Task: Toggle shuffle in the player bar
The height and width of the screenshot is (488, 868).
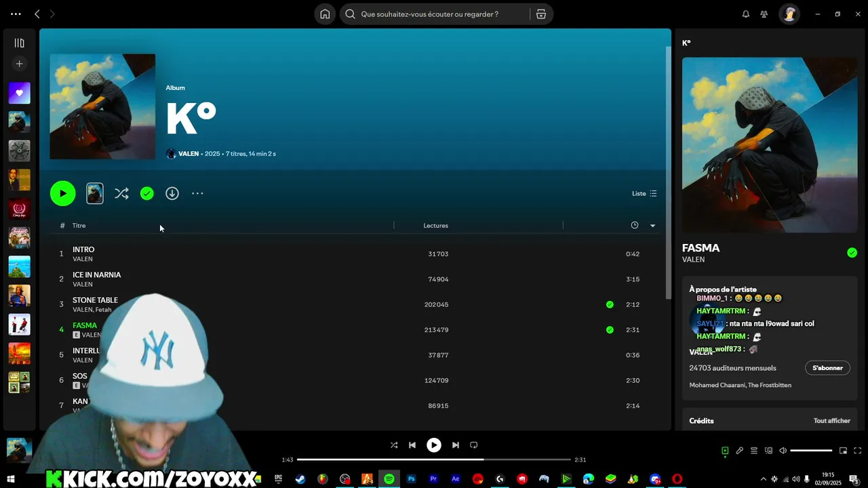Action: 394,445
